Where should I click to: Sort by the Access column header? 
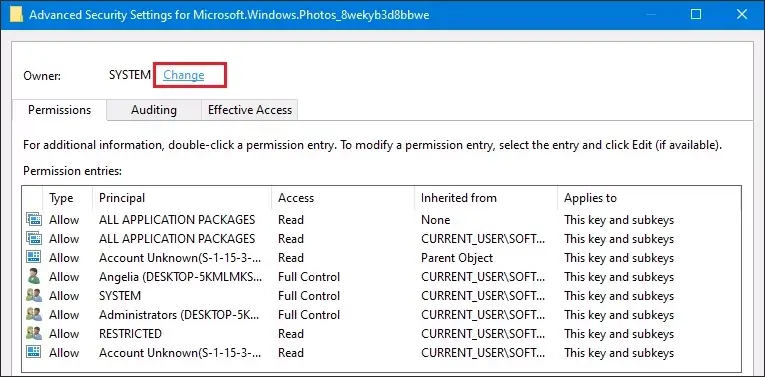[x=343, y=198]
